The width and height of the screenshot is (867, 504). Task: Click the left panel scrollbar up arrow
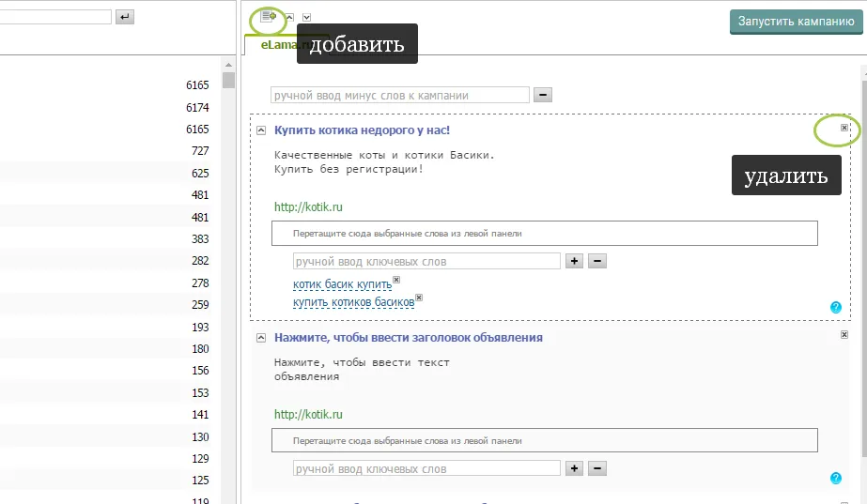228,65
